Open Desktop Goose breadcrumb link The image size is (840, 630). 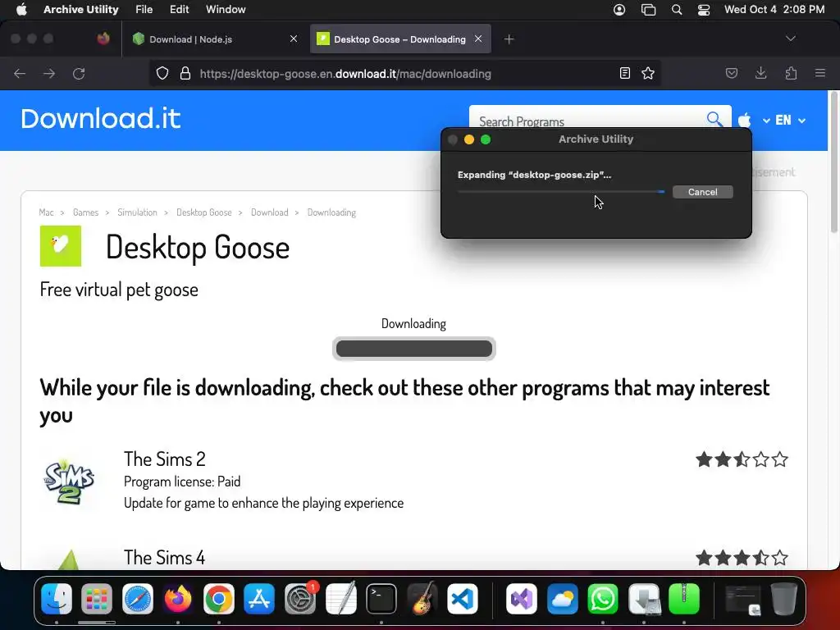click(x=204, y=212)
